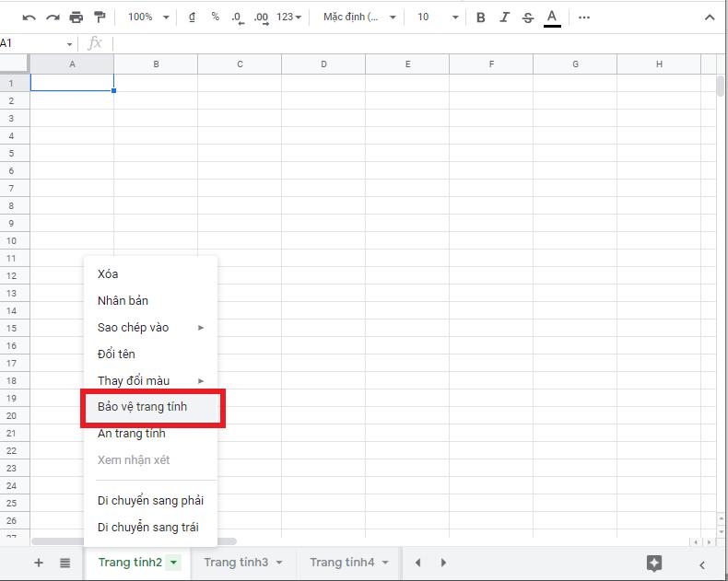Open the 123 number format dropdown

click(288, 17)
